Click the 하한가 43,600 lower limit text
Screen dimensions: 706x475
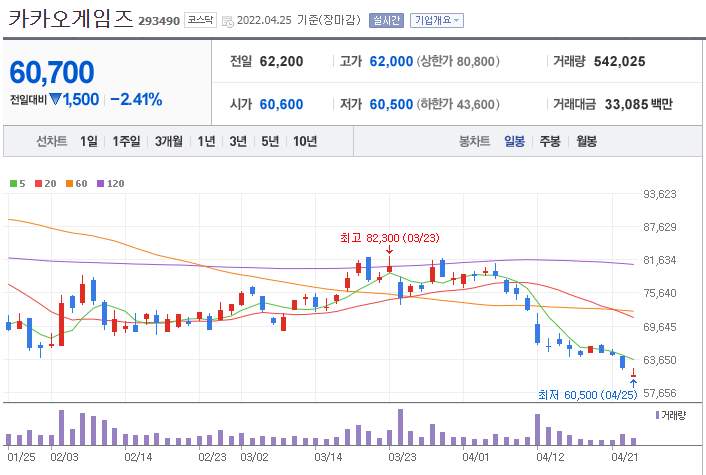[458, 104]
